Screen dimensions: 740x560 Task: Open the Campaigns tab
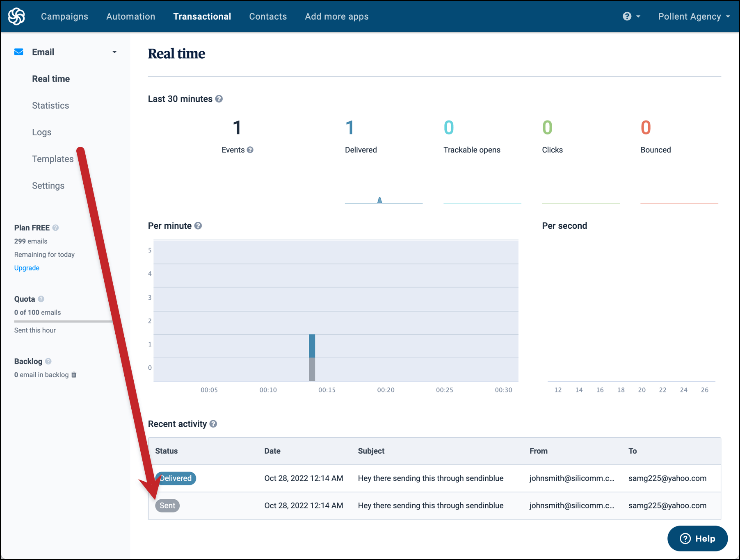coord(64,16)
